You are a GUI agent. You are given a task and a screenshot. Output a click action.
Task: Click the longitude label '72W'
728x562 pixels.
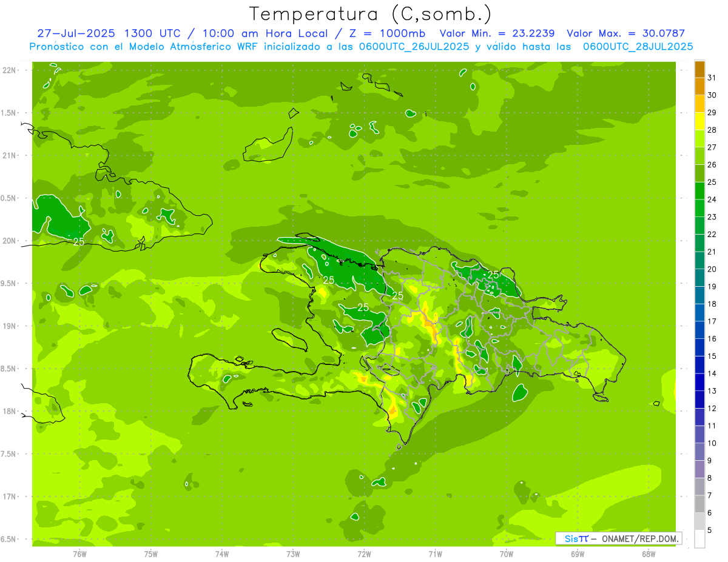(x=365, y=554)
